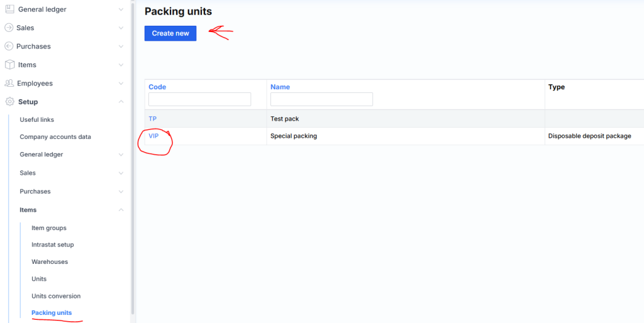The image size is (644, 323).
Task: Click the Items box icon
Action: pos(9,65)
